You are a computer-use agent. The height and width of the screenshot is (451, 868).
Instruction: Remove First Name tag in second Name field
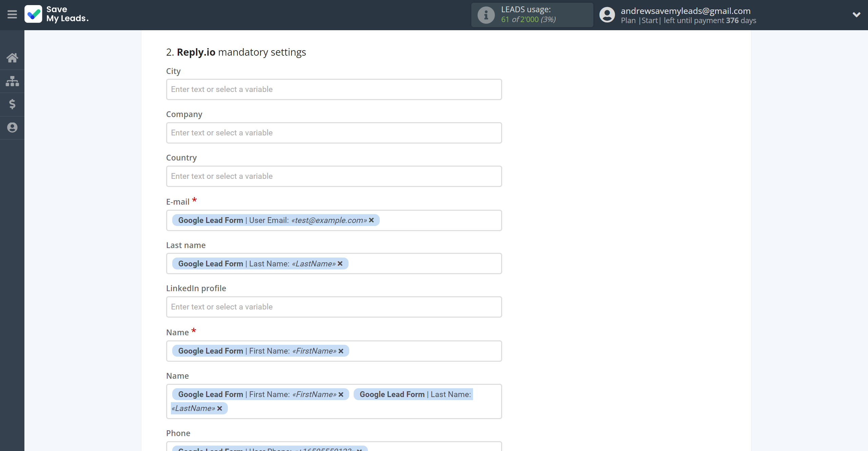coord(341,394)
